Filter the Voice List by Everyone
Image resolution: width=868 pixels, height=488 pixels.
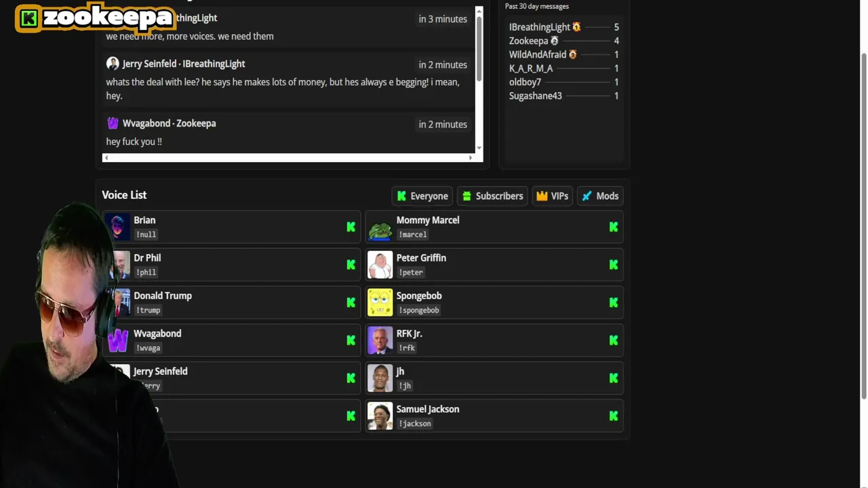pyautogui.click(x=422, y=196)
